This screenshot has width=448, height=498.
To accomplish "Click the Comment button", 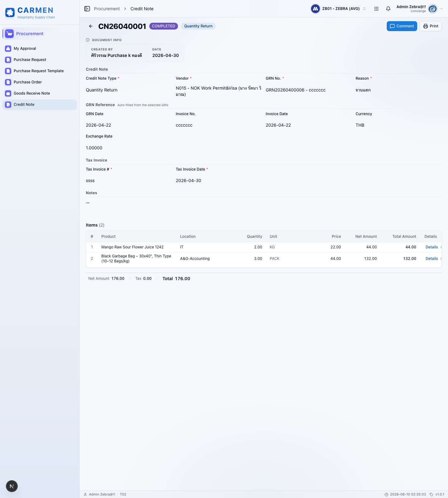I will coord(402,26).
